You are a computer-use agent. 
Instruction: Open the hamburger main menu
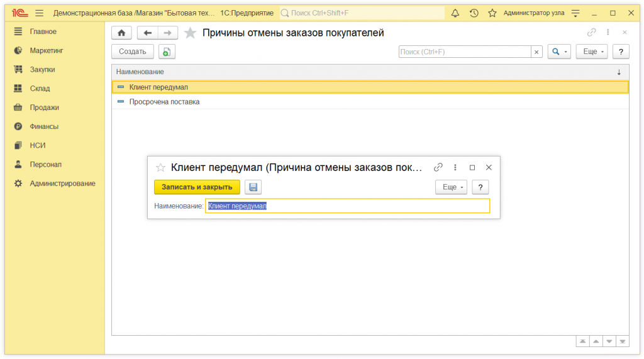pos(39,13)
